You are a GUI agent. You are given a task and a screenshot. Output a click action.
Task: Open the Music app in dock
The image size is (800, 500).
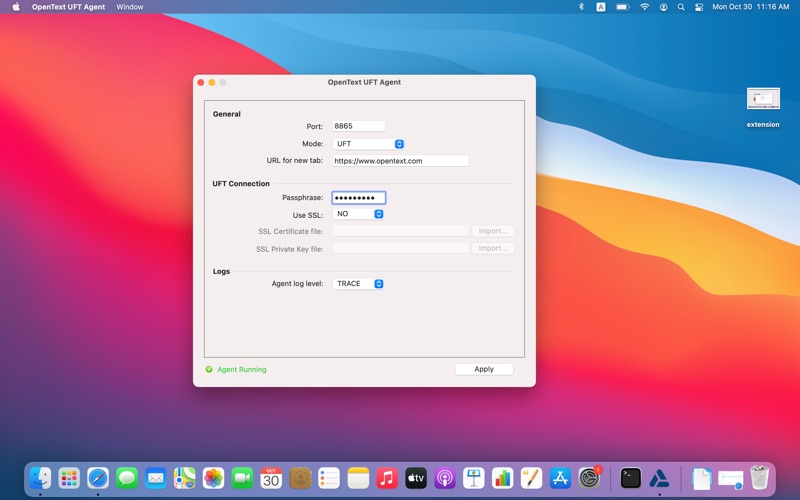point(387,479)
